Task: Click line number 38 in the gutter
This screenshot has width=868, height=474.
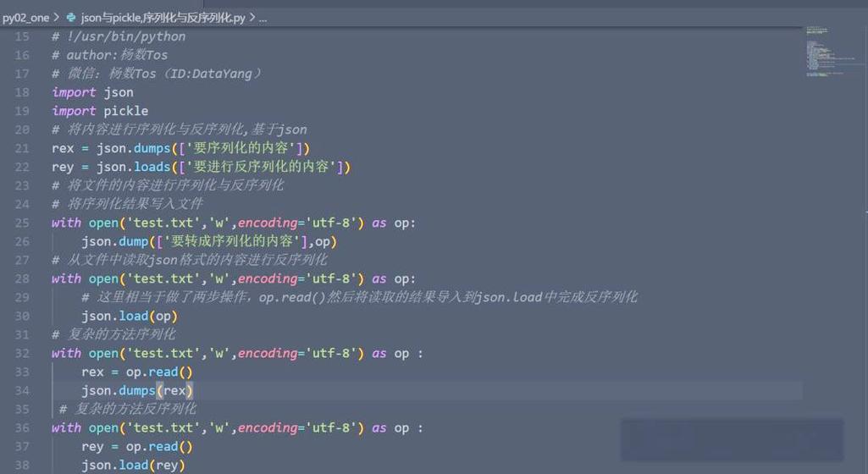Action: coord(22,466)
